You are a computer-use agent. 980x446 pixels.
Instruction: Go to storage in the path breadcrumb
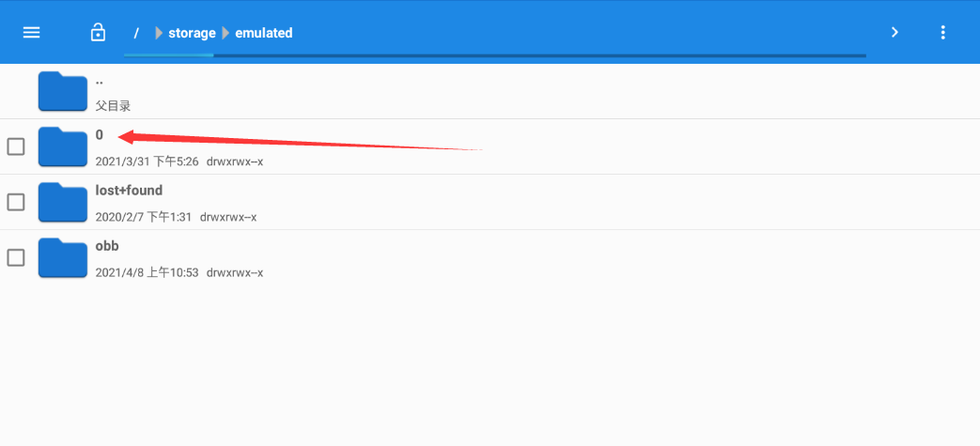(192, 33)
